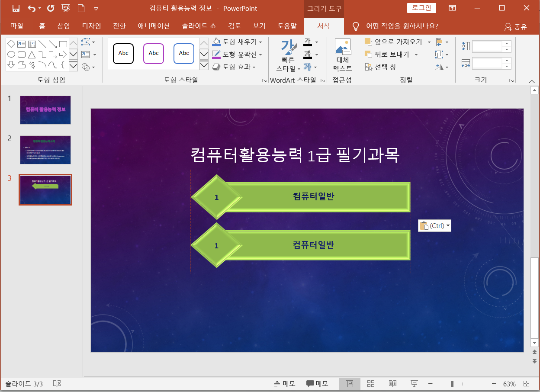Image resolution: width=540 pixels, height=392 pixels.
Task: Select the elbow connector shape
Action: (x=42, y=55)
